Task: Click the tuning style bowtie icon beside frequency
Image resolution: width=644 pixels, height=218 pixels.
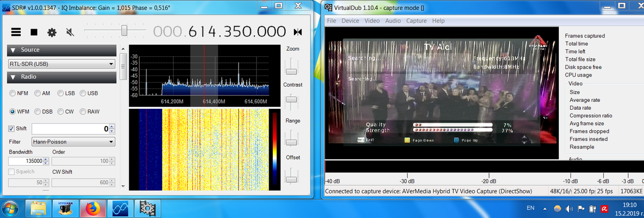Action: pos(298,32)
